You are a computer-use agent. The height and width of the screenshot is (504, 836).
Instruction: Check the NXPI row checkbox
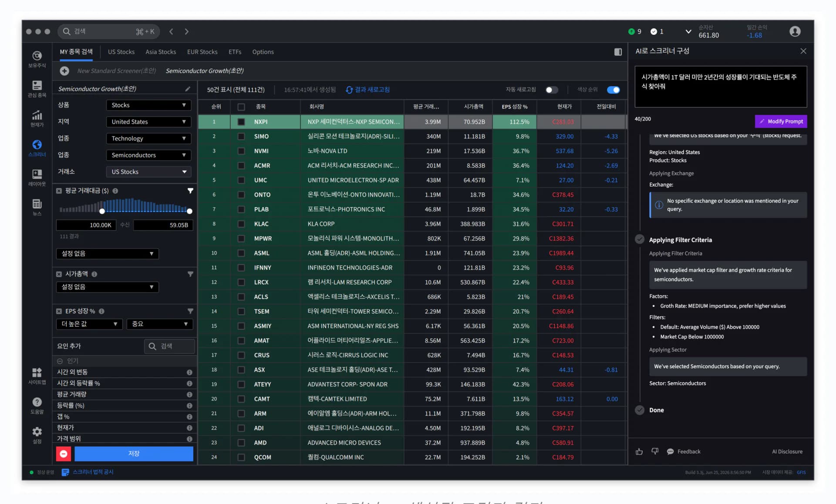click(241, 122)
